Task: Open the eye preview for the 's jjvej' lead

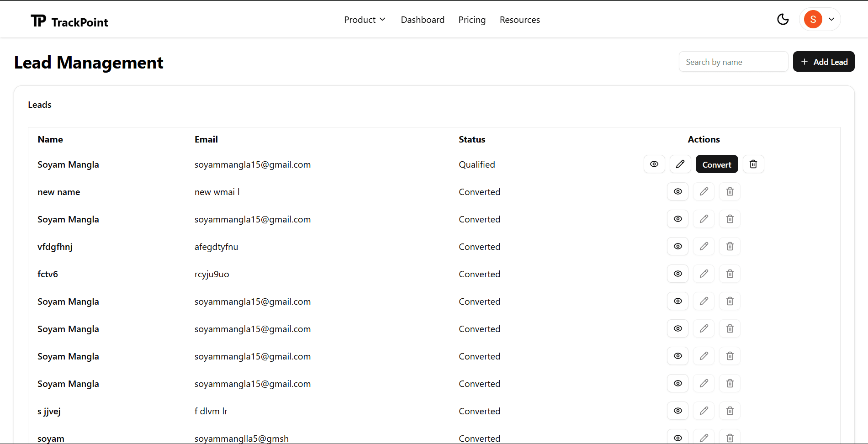Action: [x=677, y=411]
